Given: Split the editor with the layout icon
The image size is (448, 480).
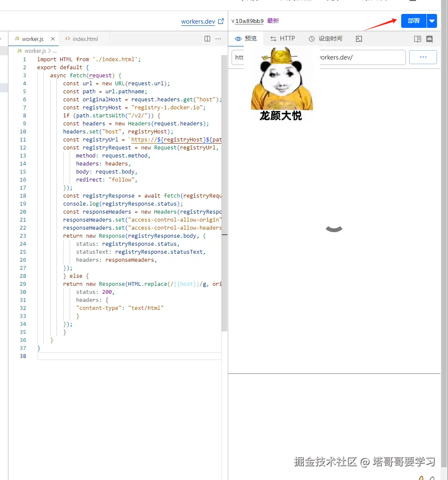Looking at the screenshot, I should (x=207, y=38).
